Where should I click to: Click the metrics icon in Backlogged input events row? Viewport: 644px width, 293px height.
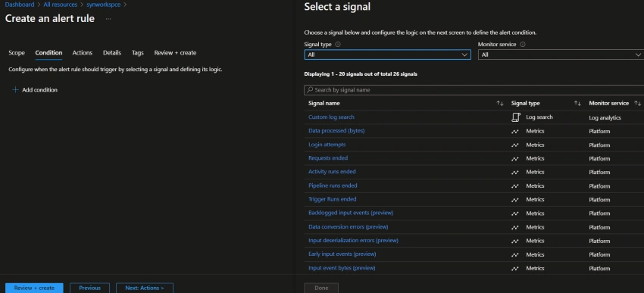point(515,214)
